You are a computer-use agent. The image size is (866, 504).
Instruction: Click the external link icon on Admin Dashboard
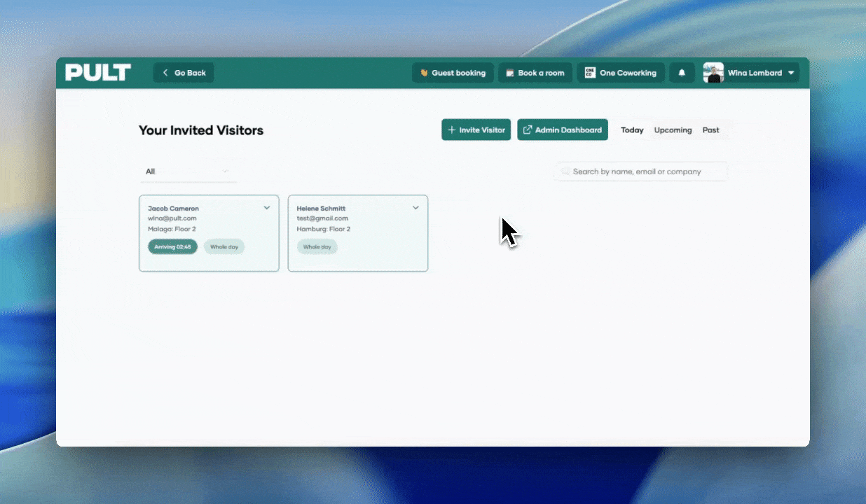pos(528,130)
